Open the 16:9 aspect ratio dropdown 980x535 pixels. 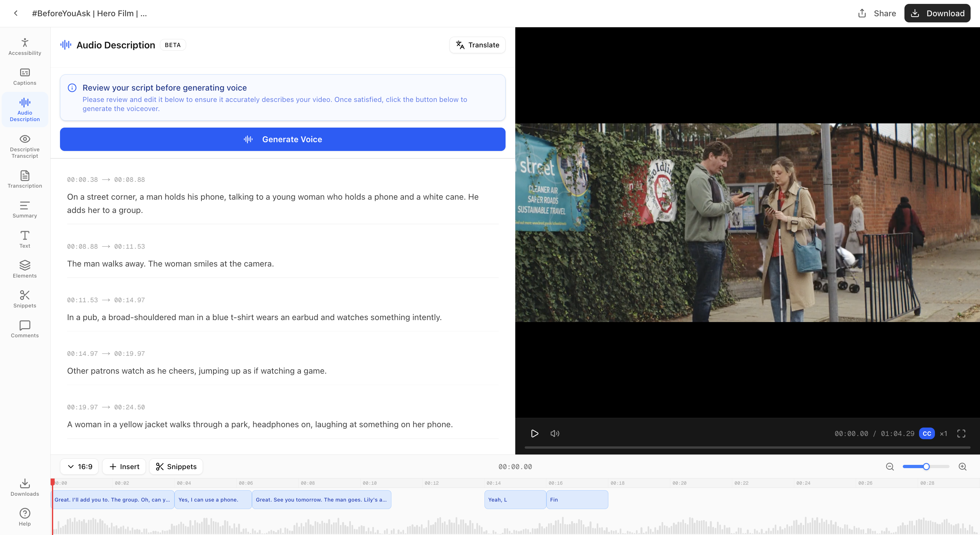point(79,466)
